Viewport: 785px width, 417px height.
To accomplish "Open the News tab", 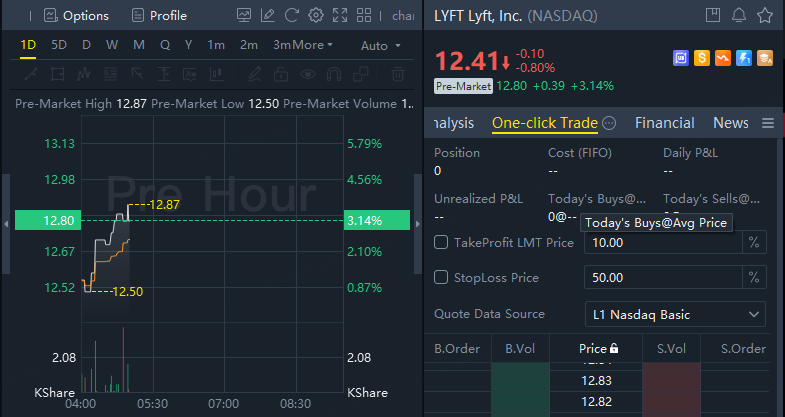I will [x=730, y=123].
